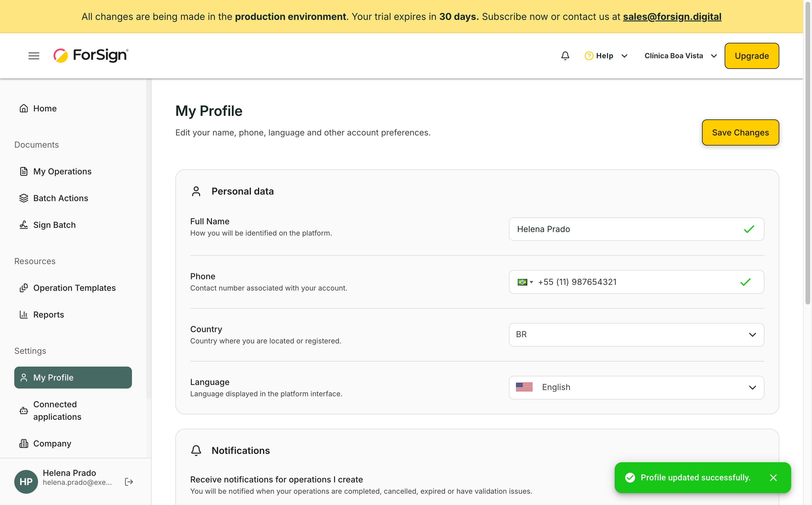The image size is (812, 505).
Task: Open notifications bell in header
Action: [565, 56]
